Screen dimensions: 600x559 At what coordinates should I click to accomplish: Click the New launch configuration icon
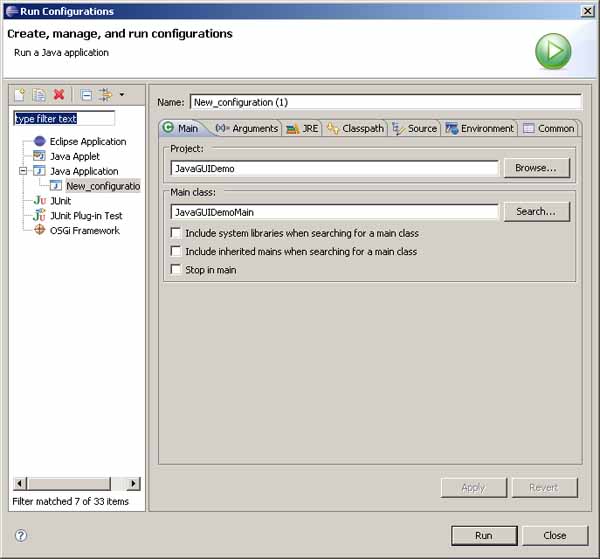(19, 95)
